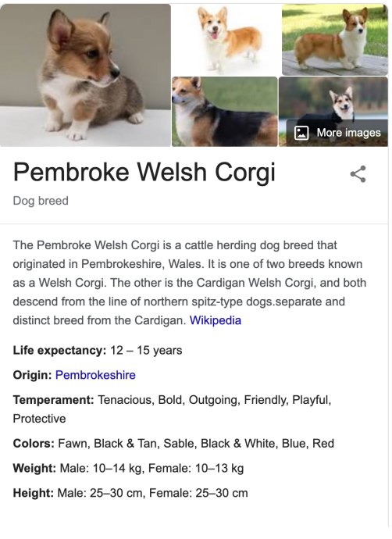Click the Height label
Screen dimensions: 392x539
tap(34, 493)
